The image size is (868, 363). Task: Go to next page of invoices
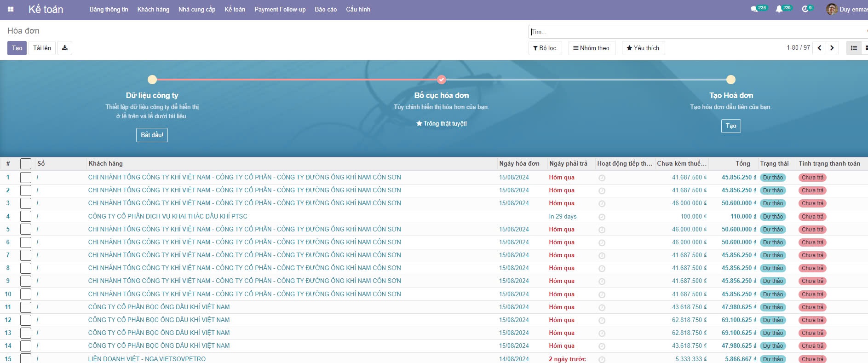[832, 48]
